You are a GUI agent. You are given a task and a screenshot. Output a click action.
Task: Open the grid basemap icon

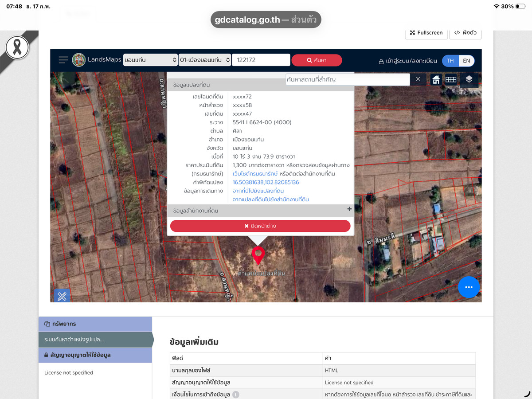pyautogui.click(x=451, y=80)
